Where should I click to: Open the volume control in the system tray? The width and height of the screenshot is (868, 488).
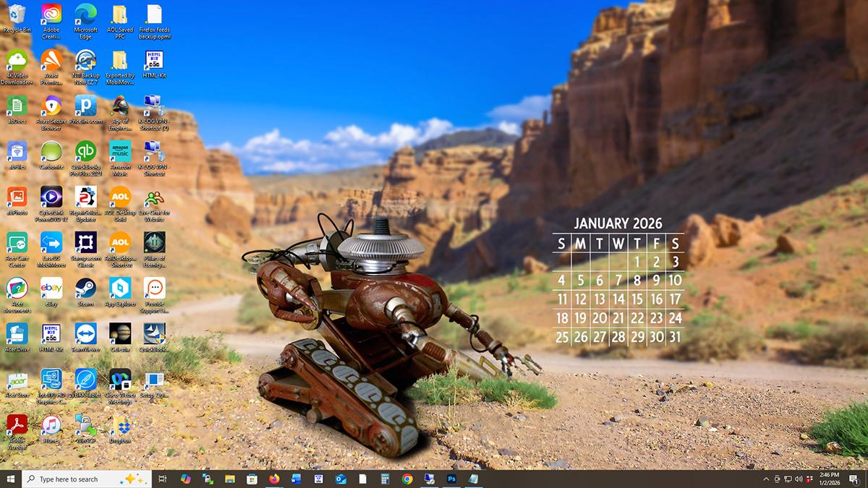(800, 479)
